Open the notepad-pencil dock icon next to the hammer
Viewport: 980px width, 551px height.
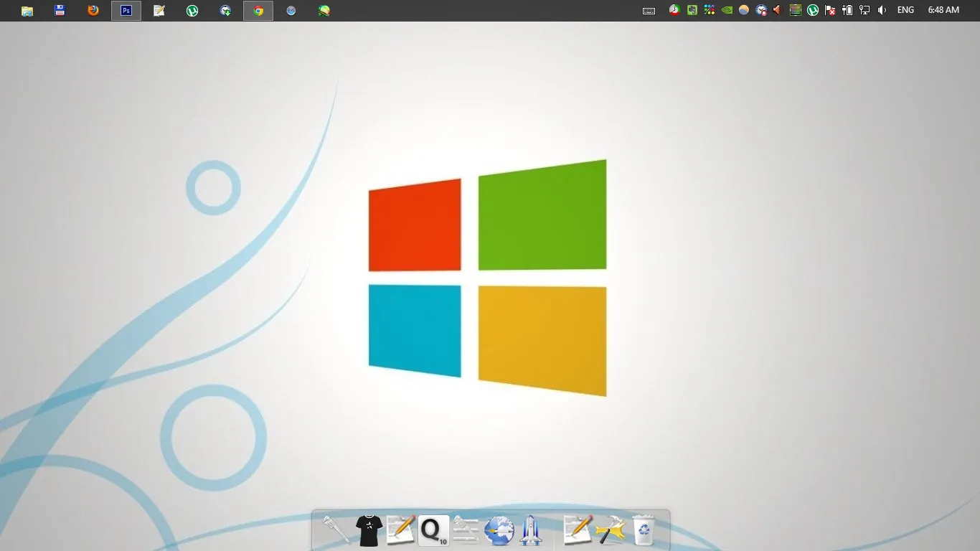578,530
